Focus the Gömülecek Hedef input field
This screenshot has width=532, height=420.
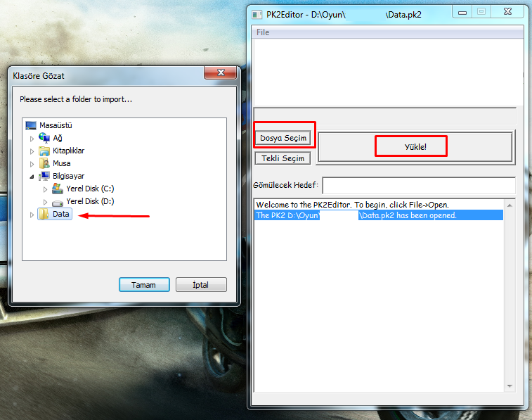click(419, 185)
